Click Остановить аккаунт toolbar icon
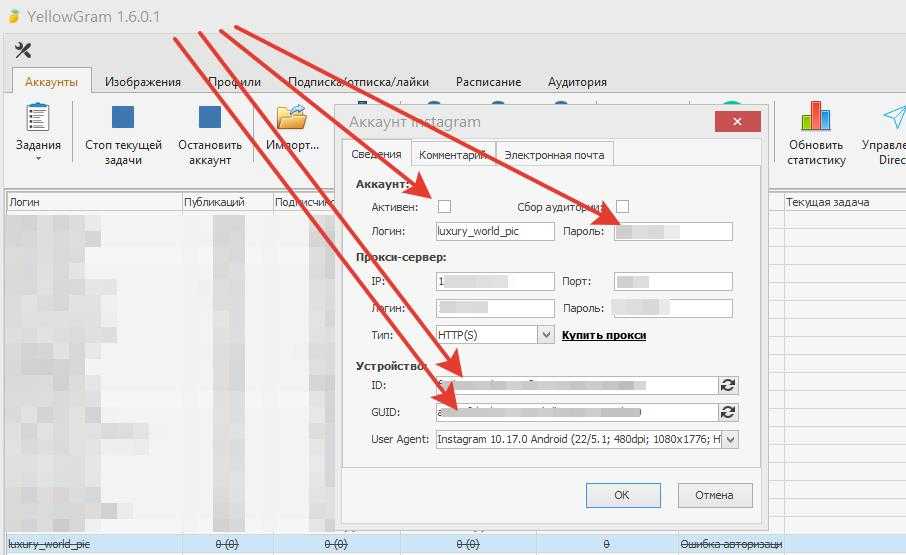The image size is (906, 555). click(x=209, y=119)
